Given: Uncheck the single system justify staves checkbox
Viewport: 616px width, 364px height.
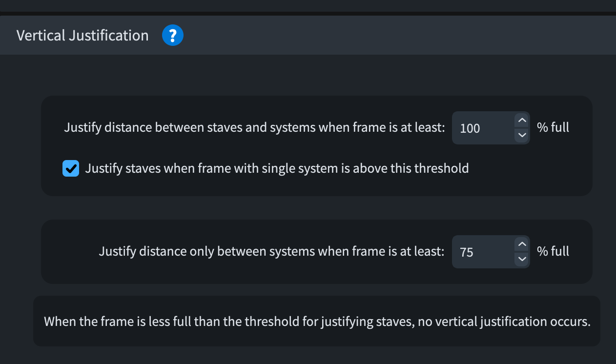Looking at the screenshot, I should pyautogui.click(x=71, y=169).
